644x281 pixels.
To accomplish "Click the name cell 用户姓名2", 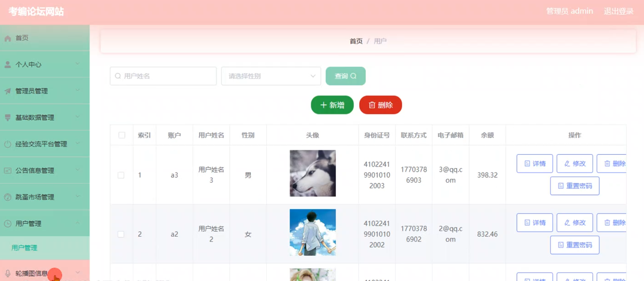I will 211,234.
